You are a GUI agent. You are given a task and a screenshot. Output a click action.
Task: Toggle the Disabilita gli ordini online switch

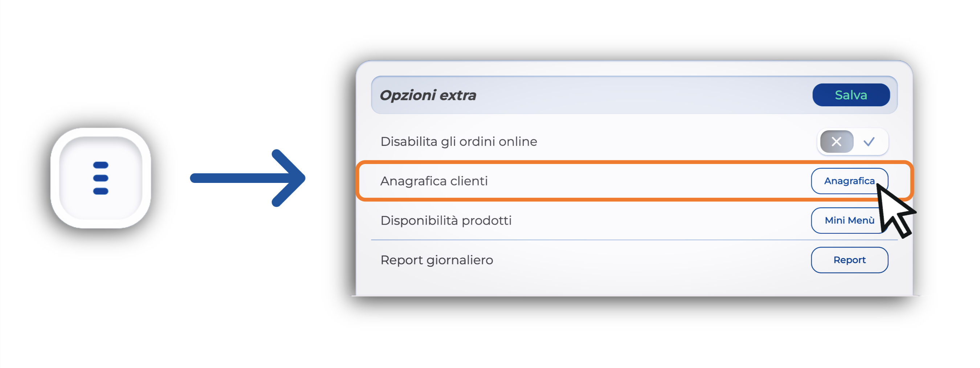click(852, 142)
